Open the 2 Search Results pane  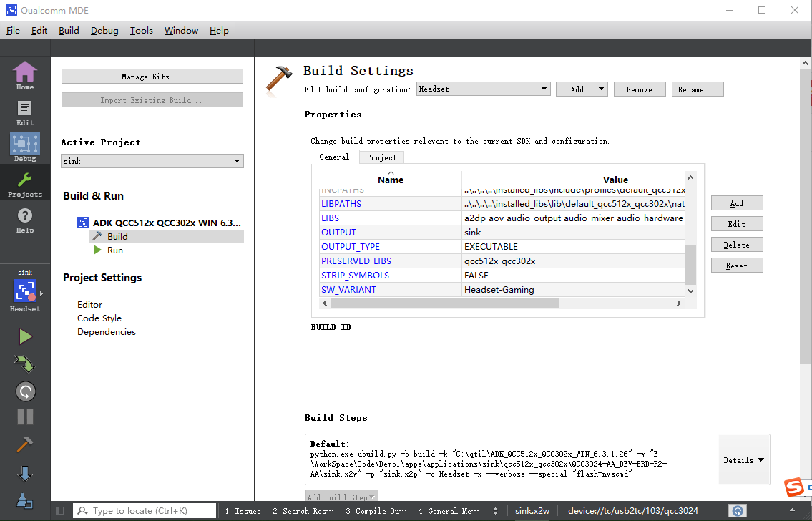[303, 511]
